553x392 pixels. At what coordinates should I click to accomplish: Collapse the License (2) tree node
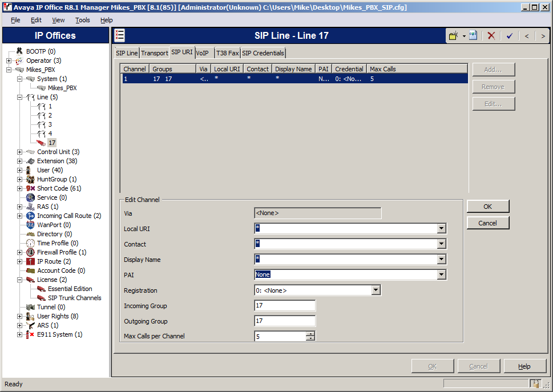pos(20,280)
